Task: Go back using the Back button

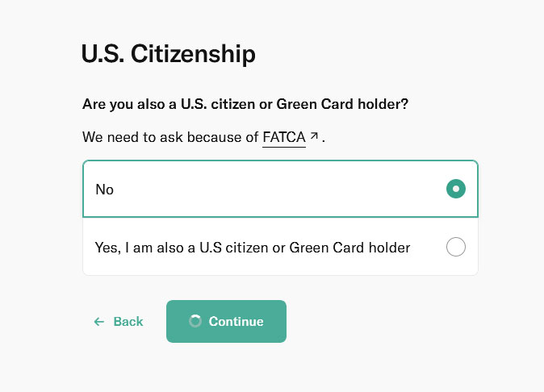Action: pos(119,322)
